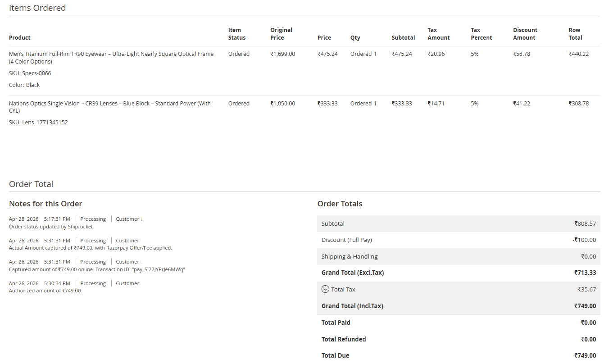Screen dimensions: 604x364
Task: Click the Product column header
Action: coord(20,38)
